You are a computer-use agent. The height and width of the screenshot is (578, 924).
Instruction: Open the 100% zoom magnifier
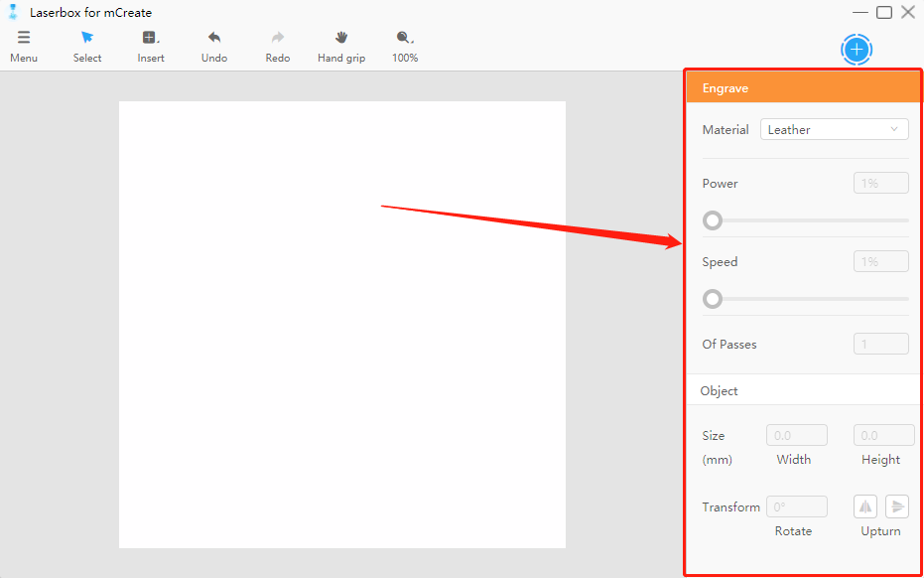coord(405,38)
